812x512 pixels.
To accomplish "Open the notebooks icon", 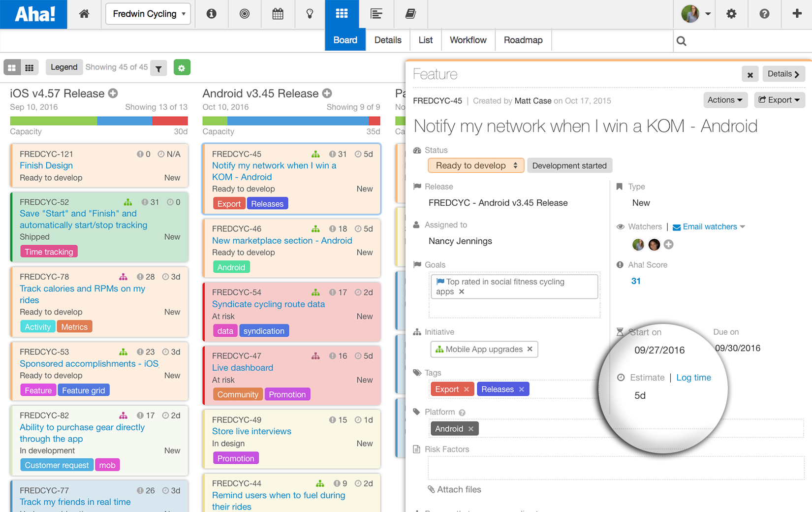I will [x=410, y=14].
